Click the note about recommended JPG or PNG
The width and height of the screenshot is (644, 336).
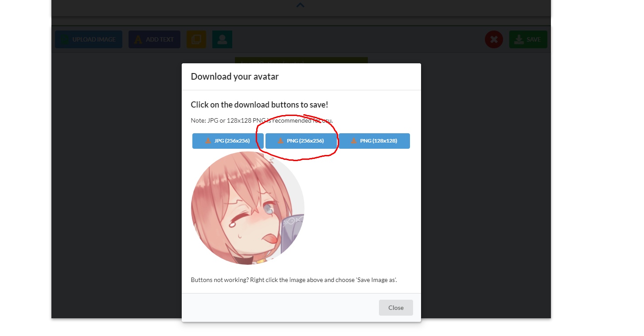pos(262,120)
